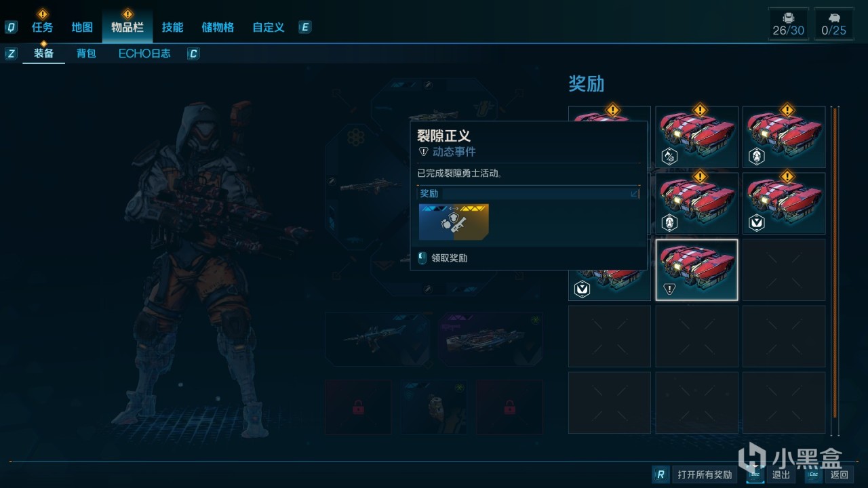Collapse the 奖励 section arrow in the tooltip
The image size is (868, 488).
click(x=635, y=194)
